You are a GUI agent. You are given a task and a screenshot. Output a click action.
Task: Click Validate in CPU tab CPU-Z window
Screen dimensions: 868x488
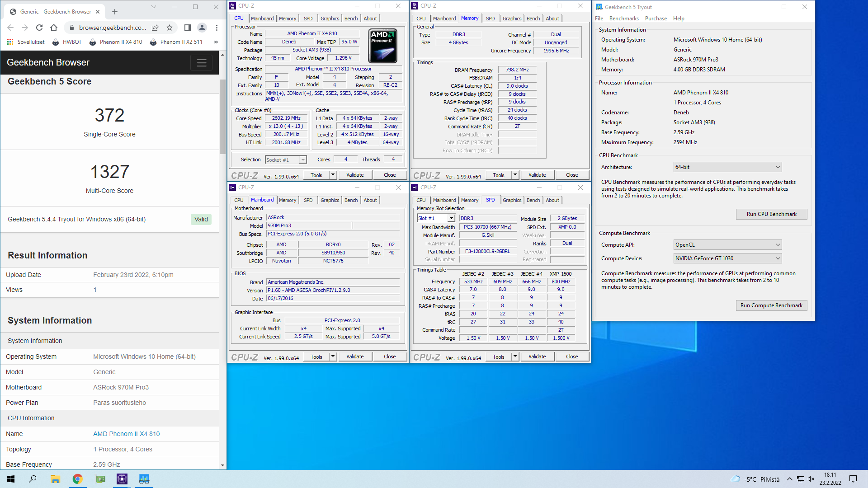coord(355,175)
